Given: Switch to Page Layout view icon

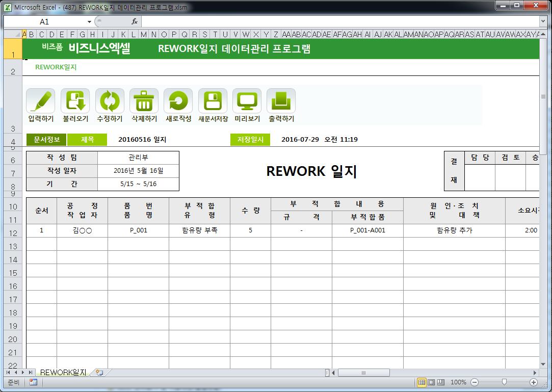Looking at the screenshot, I should tap(431, 382).
